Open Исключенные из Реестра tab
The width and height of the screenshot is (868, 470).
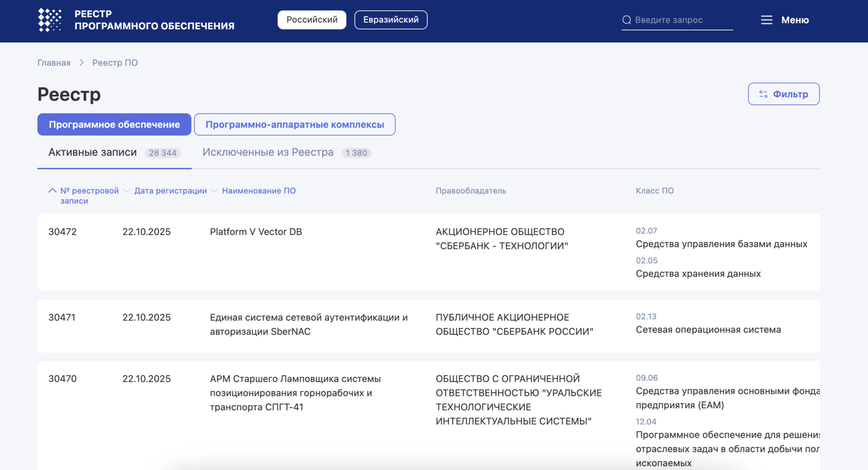268,153
